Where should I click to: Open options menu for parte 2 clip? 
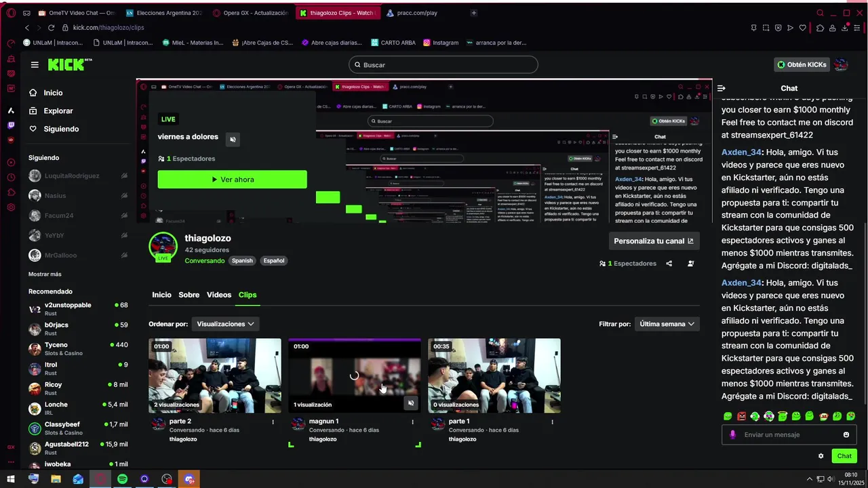273,422
